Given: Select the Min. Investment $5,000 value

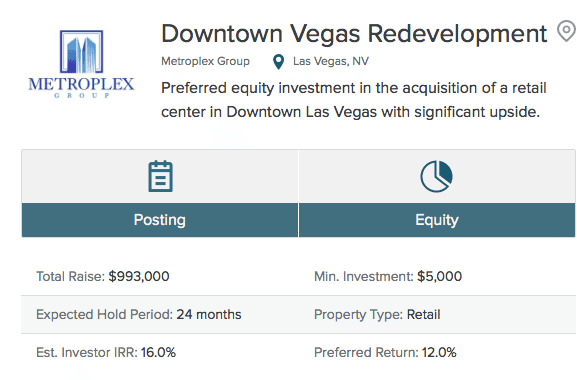Looking at the screenshot, I should point(439,276).
